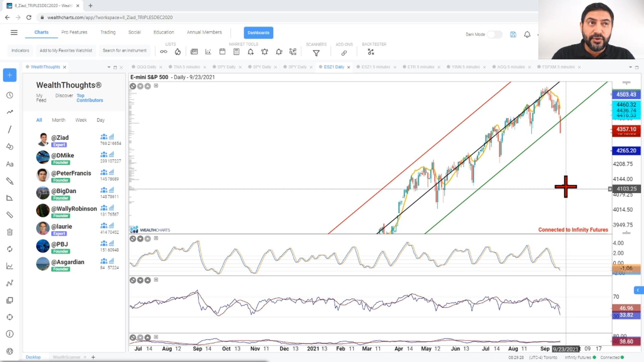
Task: Click the copy layers icon in sidebar
Action: (x=10, y=300)
